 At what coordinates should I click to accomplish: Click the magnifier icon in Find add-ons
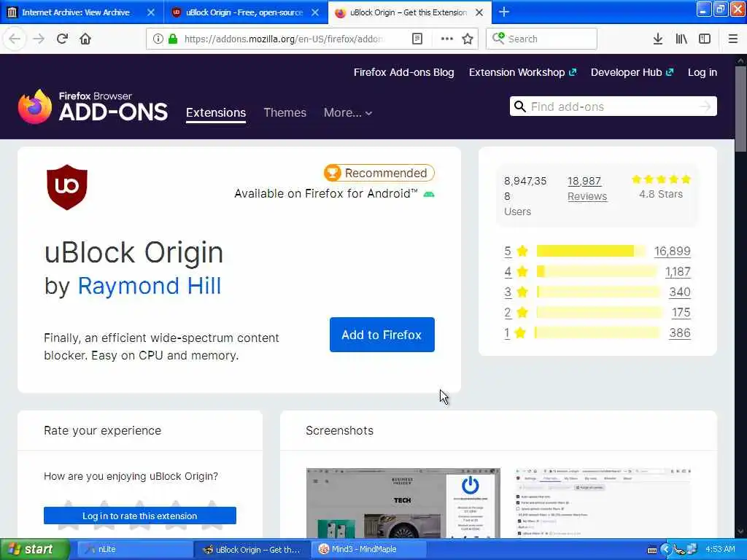coord(519,106)
